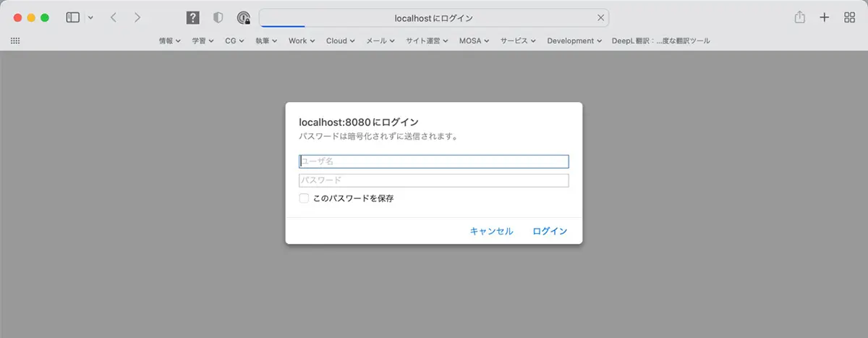Viewport: 868px width, 338px height.
Task: Open a new tab with plus icon
Action: (824, 17)
